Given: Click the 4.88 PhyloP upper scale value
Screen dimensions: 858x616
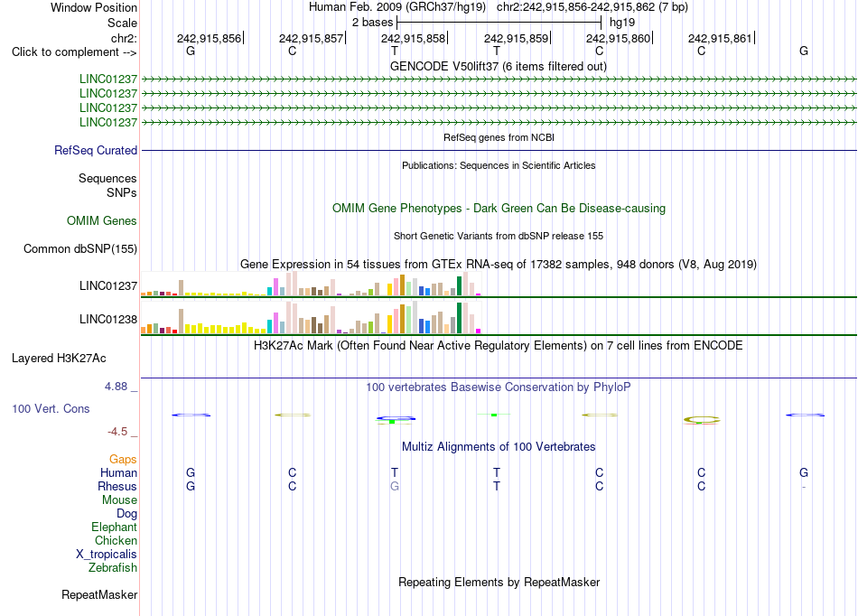Looking at the screenshot, I should [116, 387].
